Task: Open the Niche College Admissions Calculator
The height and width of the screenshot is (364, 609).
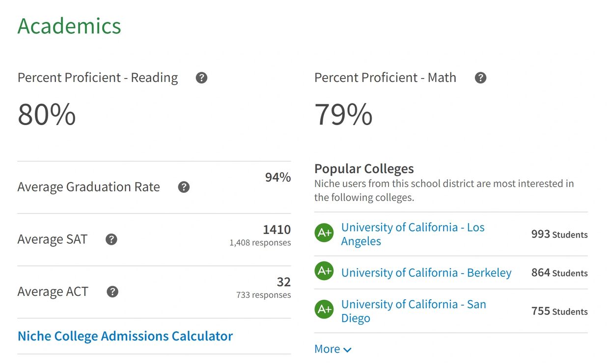Action: click(x=125, y=336)
